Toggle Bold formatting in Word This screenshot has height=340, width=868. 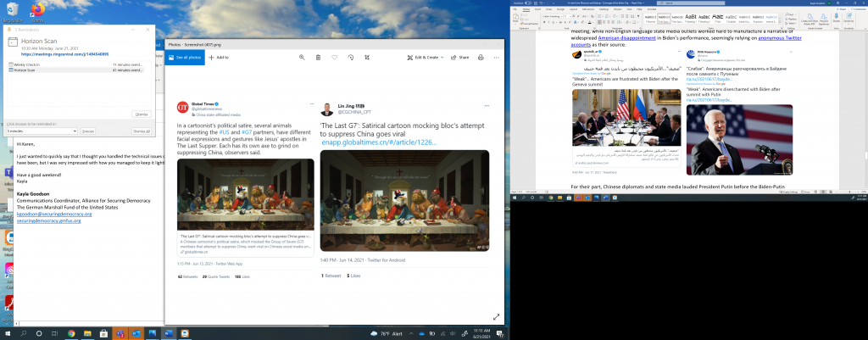(x=544, y=22)
